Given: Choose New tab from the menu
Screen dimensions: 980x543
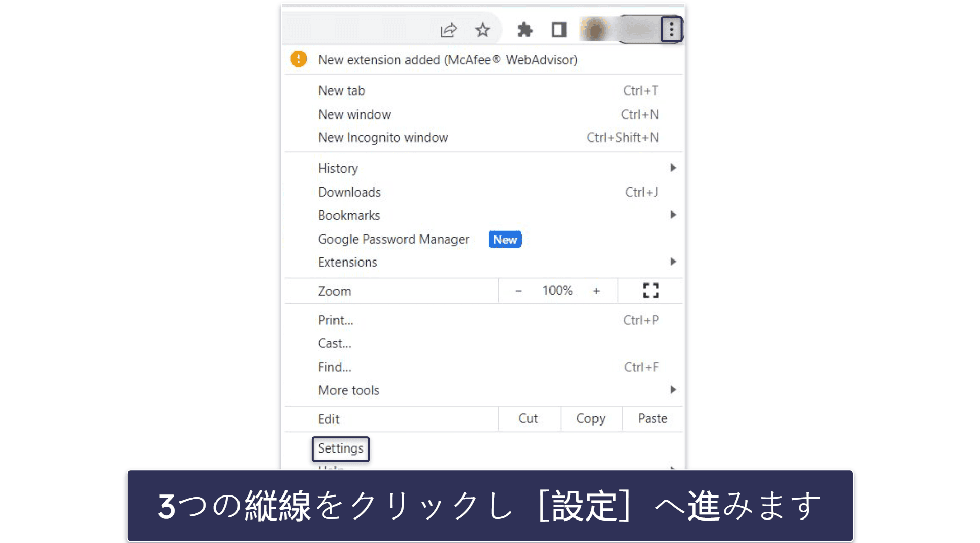Looking at the screenshot, I should pyautogui.click(x=484, y=90).
